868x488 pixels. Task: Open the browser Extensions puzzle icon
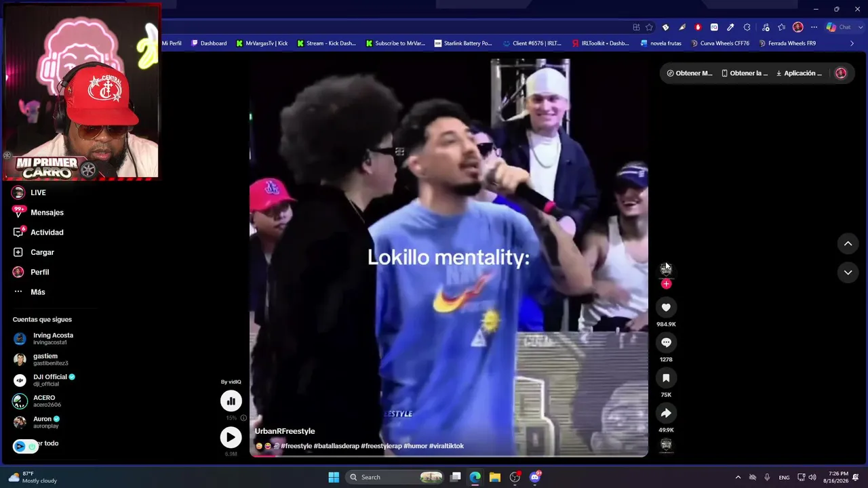tap(747, 27)
